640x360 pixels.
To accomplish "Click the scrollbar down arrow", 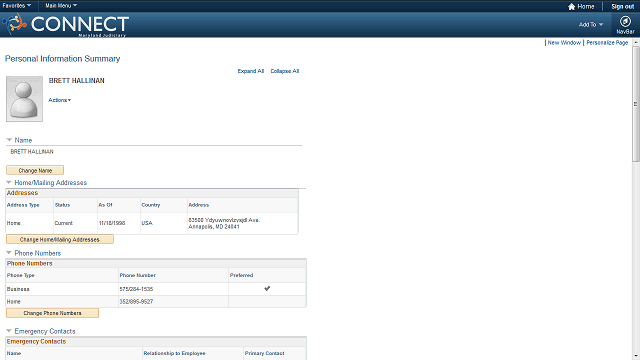I will pyautogui.click(x=636, y=356).
